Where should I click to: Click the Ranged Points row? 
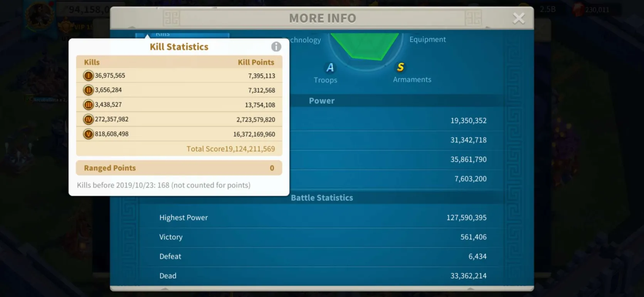pos(179,168)
